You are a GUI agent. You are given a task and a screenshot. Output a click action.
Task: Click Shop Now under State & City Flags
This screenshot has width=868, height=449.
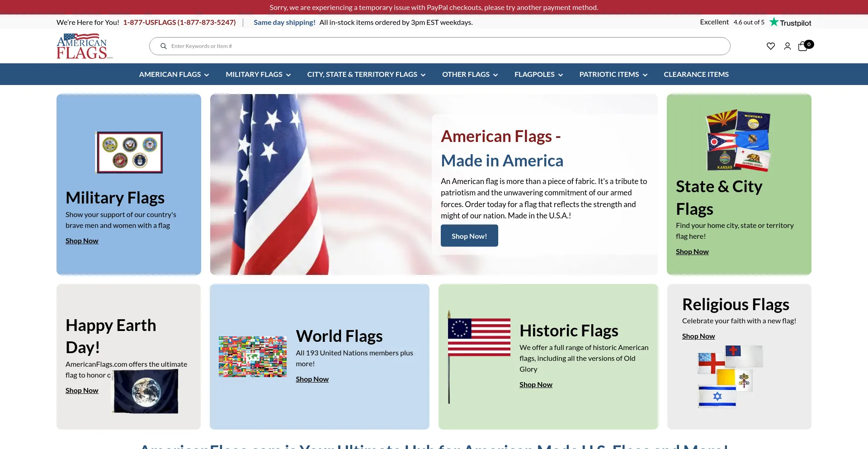692,252
